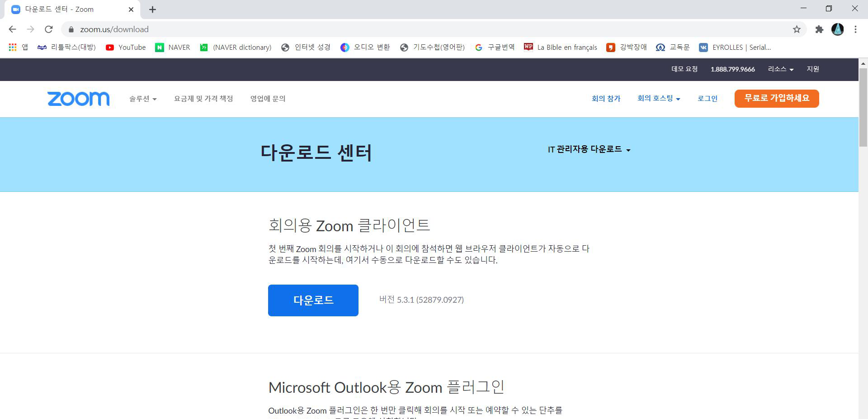Image resolution: width=868 pixels, height=419 pixels.
Task: Open the Chrome profile avatar
Action: (837, 29)
